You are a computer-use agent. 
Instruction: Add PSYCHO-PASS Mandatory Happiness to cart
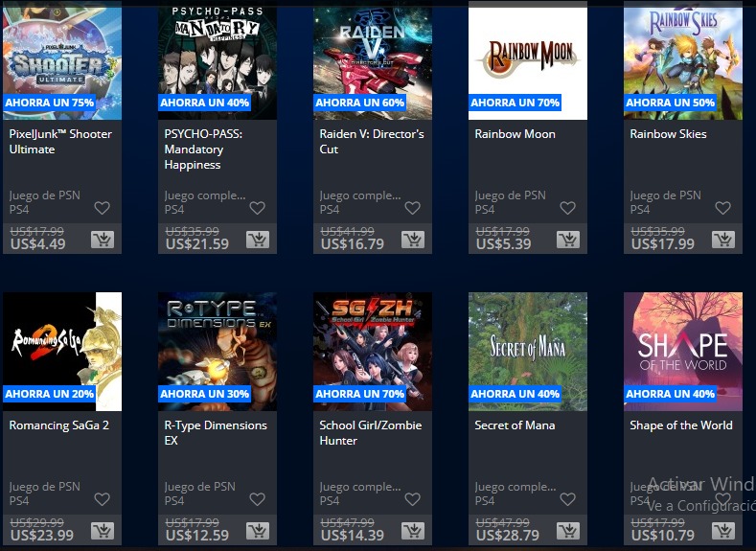(258, 240)
